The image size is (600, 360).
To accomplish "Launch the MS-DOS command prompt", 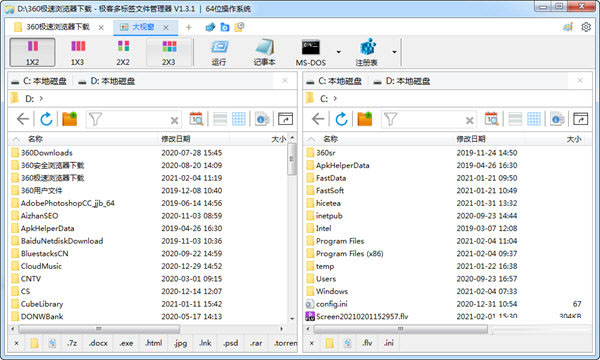I will (x=311, y=52).
